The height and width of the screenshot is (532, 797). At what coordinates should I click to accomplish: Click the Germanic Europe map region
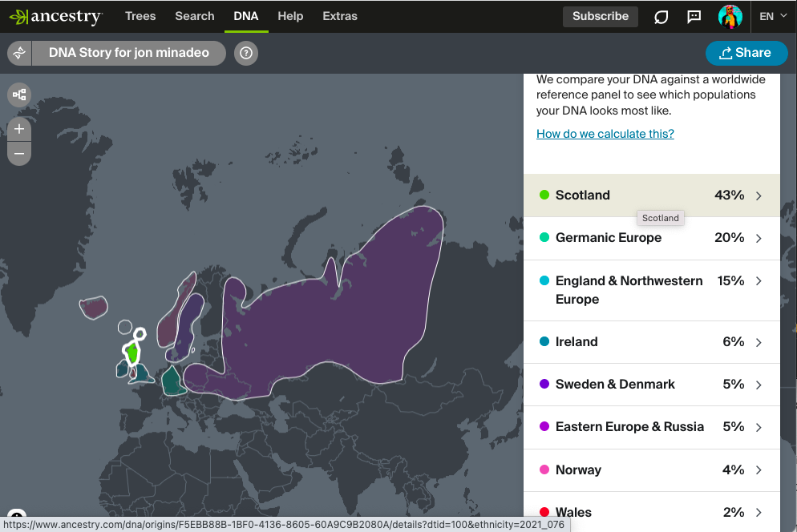point(173,382)
